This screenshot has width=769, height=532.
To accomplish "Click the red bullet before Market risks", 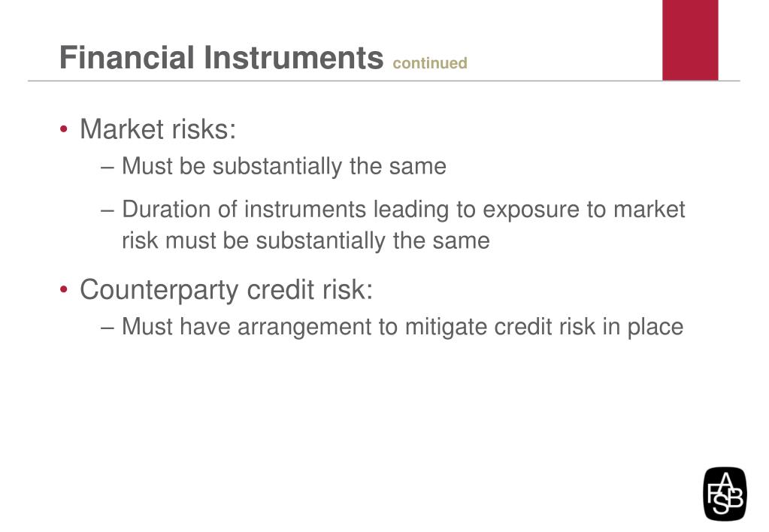I will click(63, 129).
